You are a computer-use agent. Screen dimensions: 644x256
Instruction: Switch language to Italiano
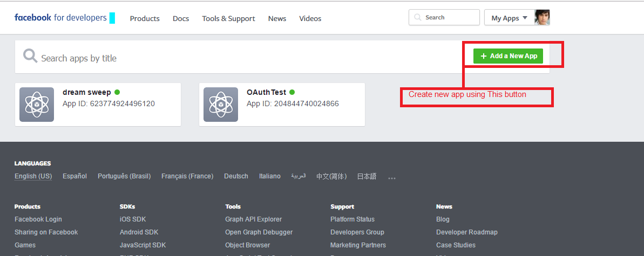(x=270, y=176)
